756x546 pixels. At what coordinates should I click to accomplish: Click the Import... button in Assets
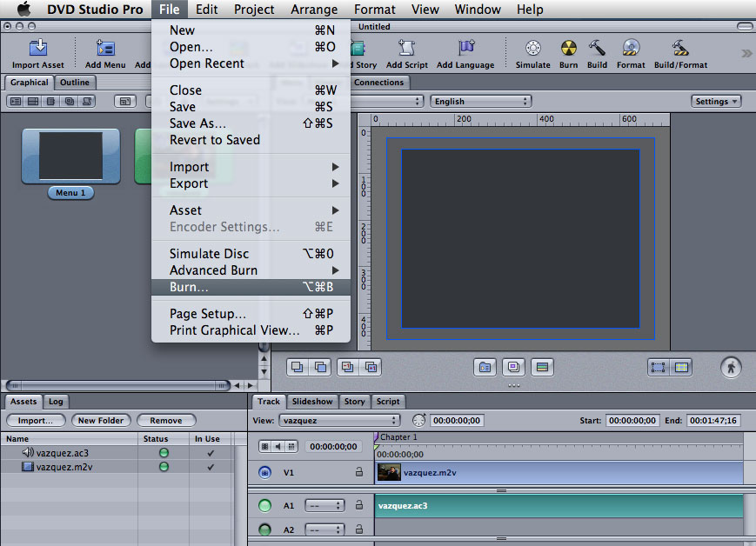tap(35, 420)
